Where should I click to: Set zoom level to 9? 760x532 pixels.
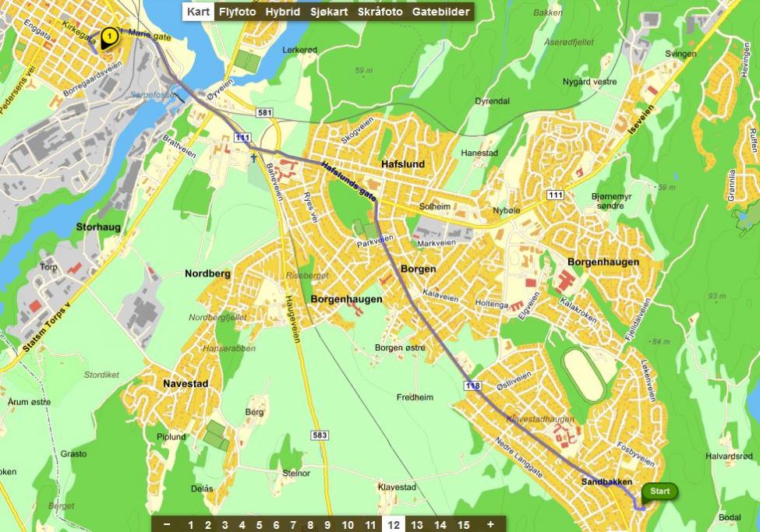[x=327, y=525]
